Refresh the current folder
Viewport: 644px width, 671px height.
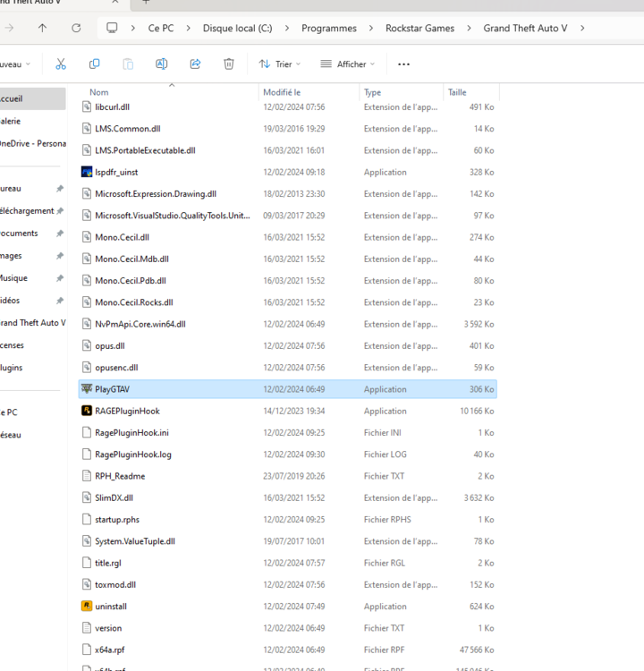(x=76, y=29)
